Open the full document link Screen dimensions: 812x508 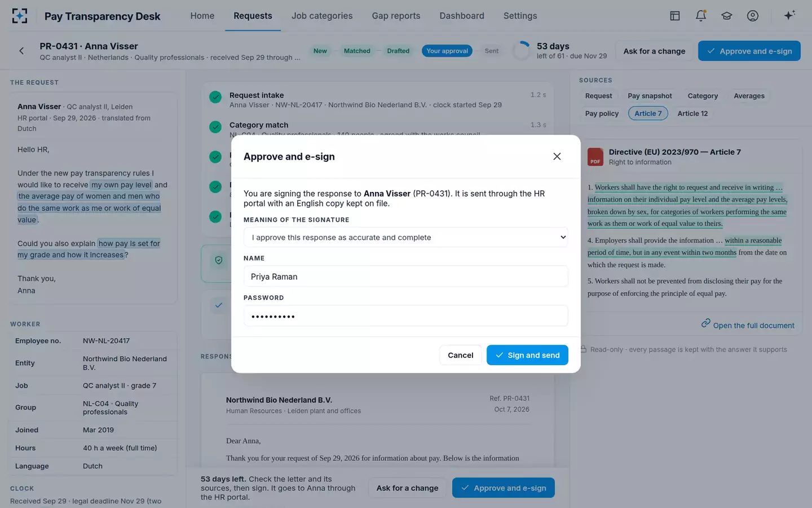coord(748,325)
